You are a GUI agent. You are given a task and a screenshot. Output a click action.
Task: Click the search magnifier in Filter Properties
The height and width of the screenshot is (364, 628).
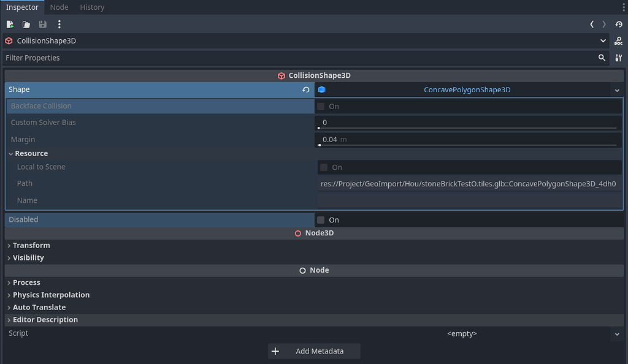[602, 57]
